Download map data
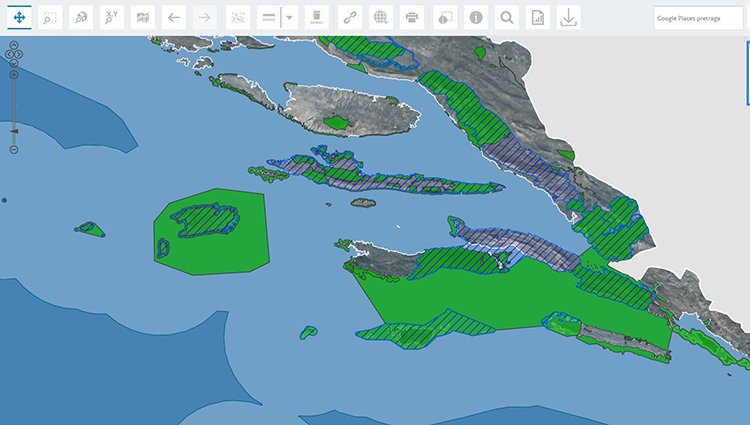 pyautogui.click(x=568, y=18)
